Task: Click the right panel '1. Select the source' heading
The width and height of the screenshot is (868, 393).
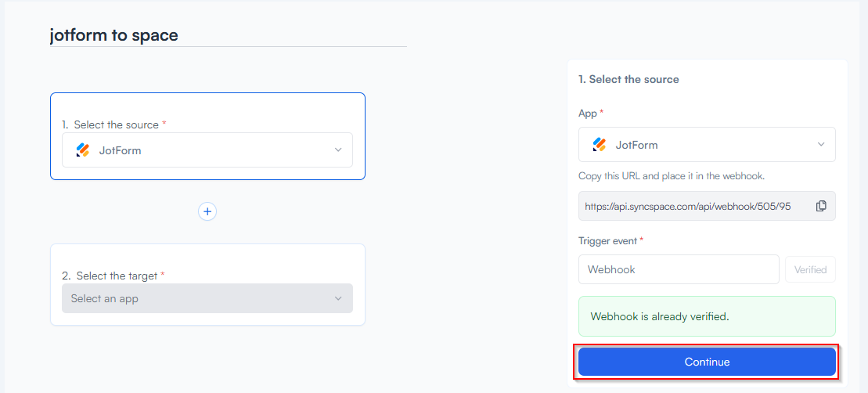Action: [x=628, y=79]
